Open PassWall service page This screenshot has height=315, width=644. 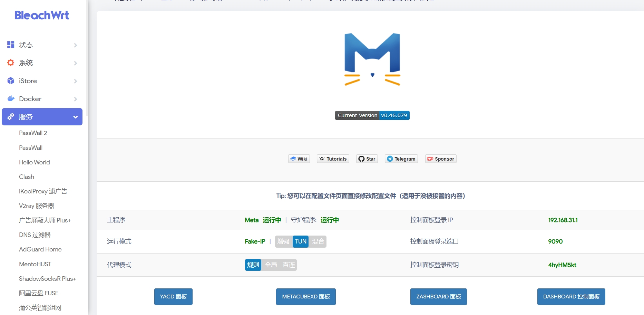click(31, 147)
